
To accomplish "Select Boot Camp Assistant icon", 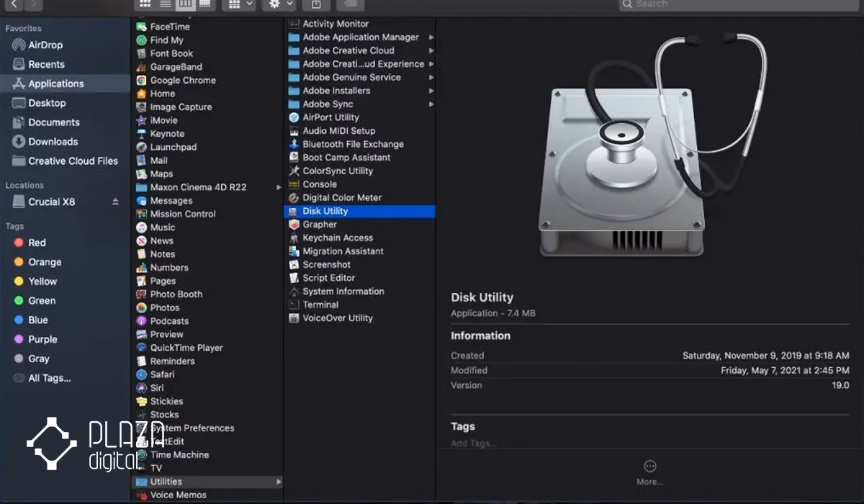I will (x=294, y=158).
